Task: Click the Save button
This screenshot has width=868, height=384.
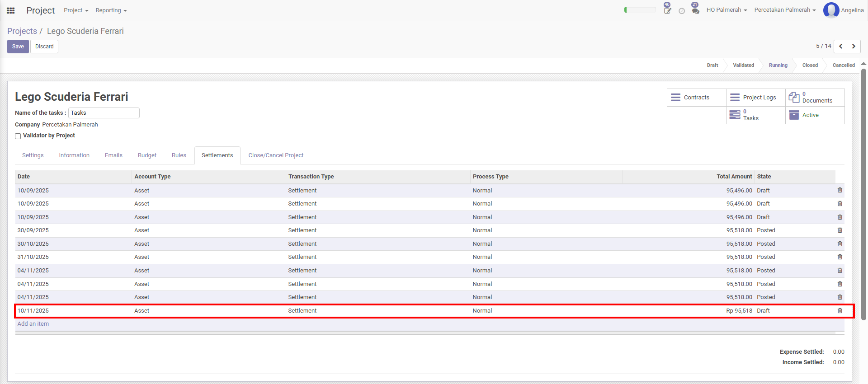Action: click(x=18, y=47)
